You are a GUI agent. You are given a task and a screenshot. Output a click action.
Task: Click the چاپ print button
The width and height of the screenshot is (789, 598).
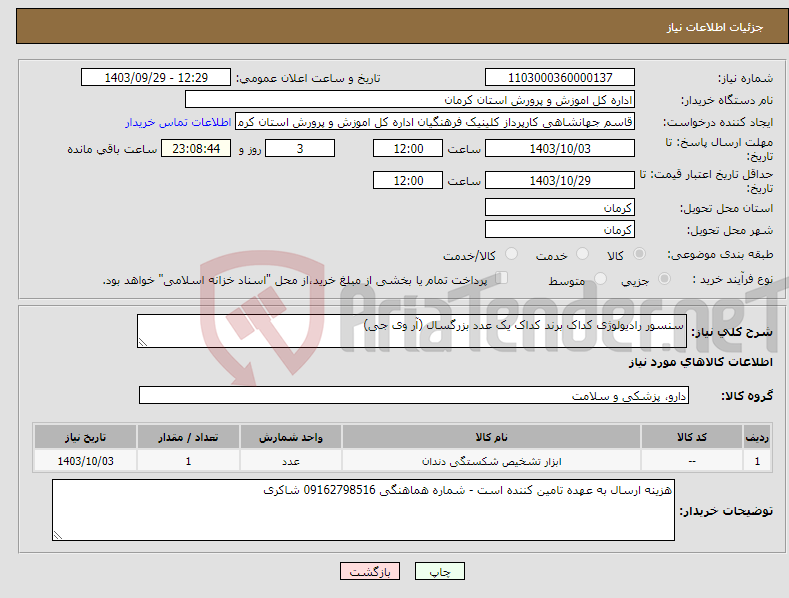point(440,572)
